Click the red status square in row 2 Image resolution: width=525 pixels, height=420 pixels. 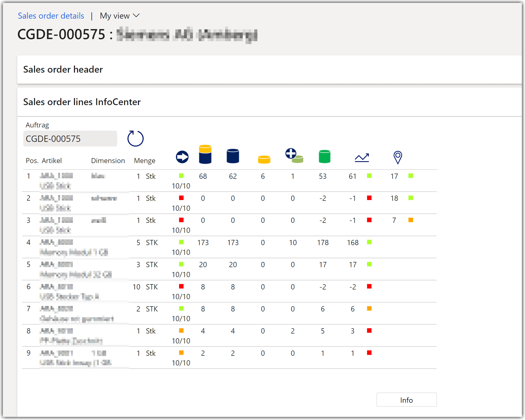[181, 198]
